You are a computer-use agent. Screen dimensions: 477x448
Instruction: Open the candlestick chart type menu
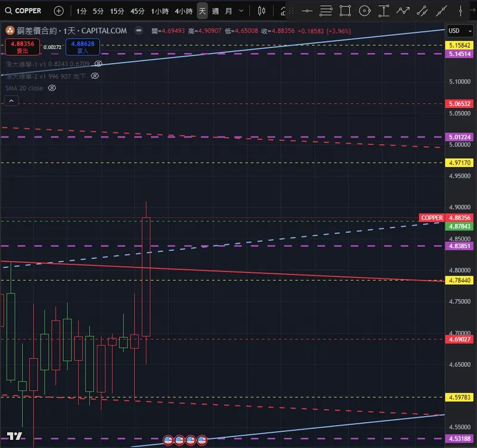(x=261, y=11)
